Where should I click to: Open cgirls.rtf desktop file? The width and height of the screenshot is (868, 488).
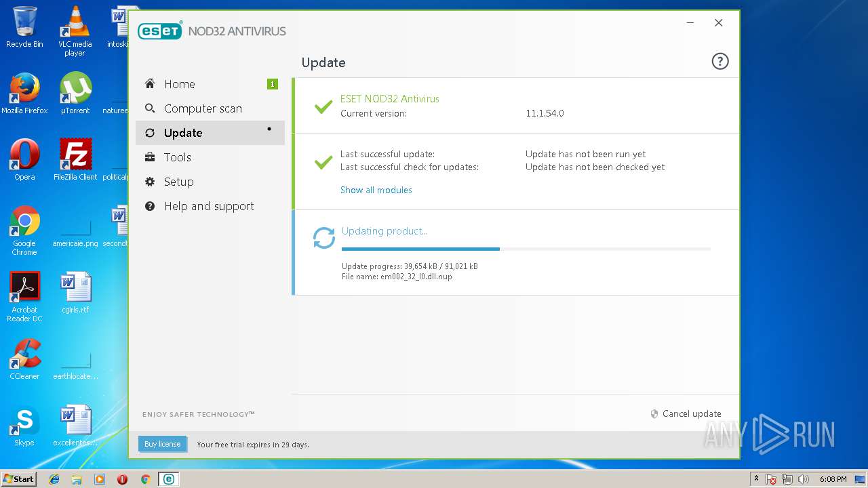pyautogui.click(x=75, y=293)
